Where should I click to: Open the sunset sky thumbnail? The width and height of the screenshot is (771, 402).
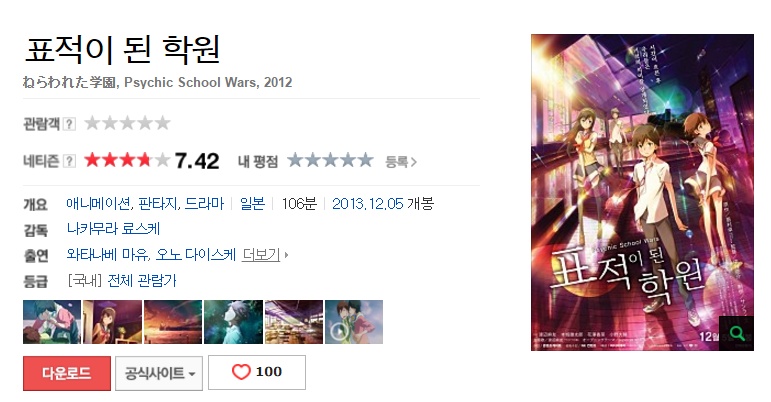(173, 322)
